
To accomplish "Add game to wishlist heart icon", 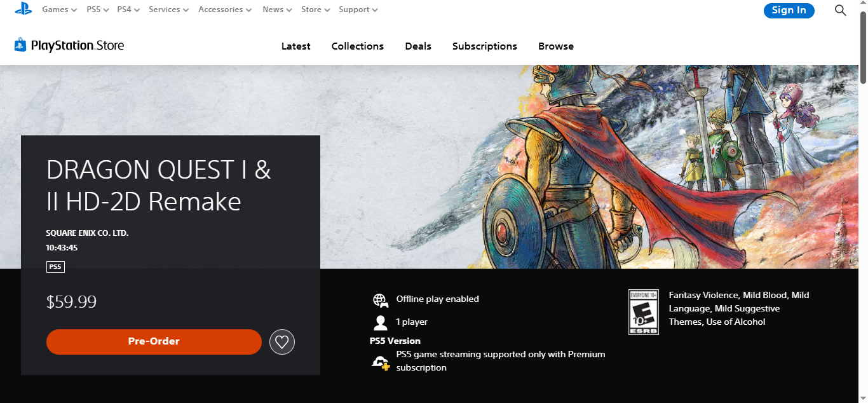I will (x=282, y=342).
